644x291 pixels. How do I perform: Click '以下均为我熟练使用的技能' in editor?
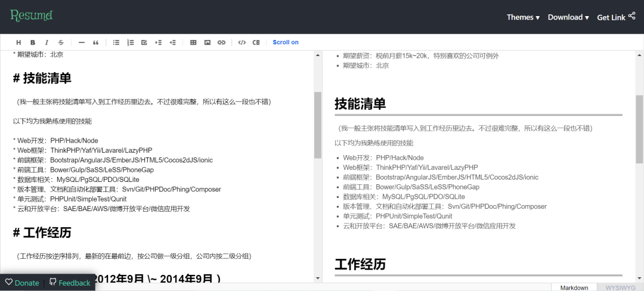coord(52,121)
